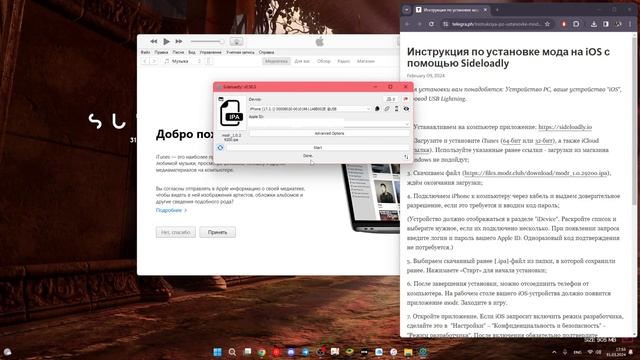The image size is (640, 360).
Task: Click the phone device icon in Sideloadly
Action: [396, 109]
